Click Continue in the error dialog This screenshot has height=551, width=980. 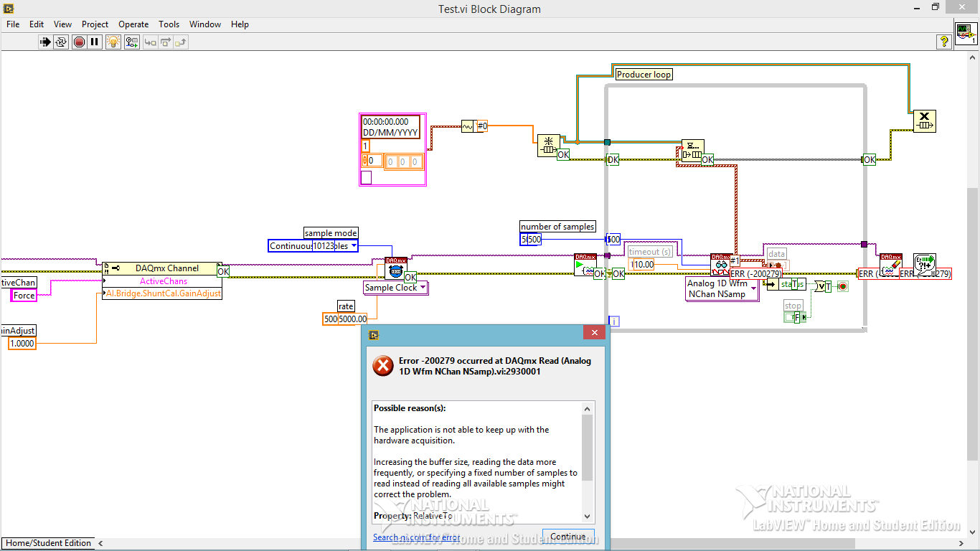[568, 537]
